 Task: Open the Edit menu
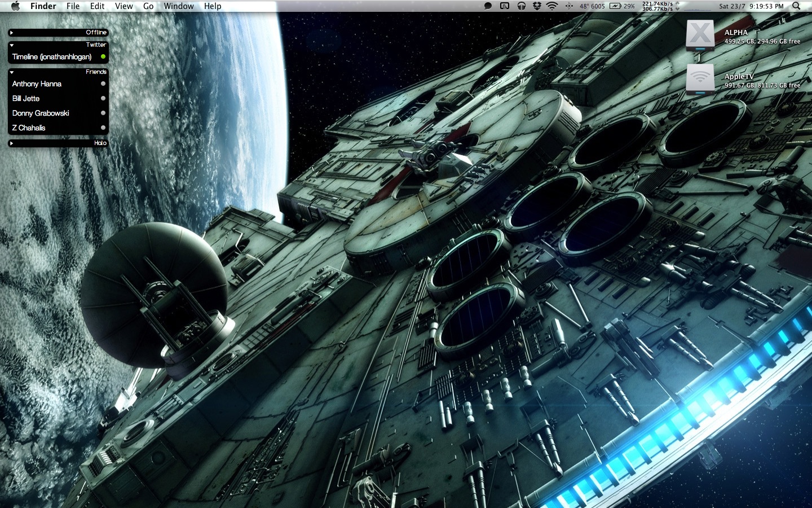[x=97, y=6]
